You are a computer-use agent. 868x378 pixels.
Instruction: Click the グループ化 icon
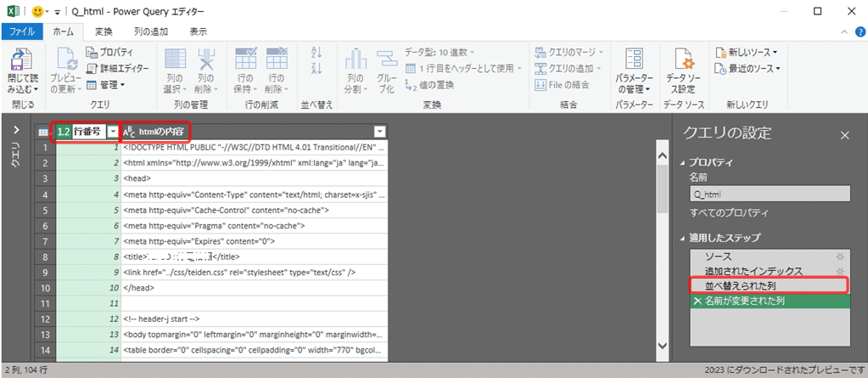(x=387, y=59)
